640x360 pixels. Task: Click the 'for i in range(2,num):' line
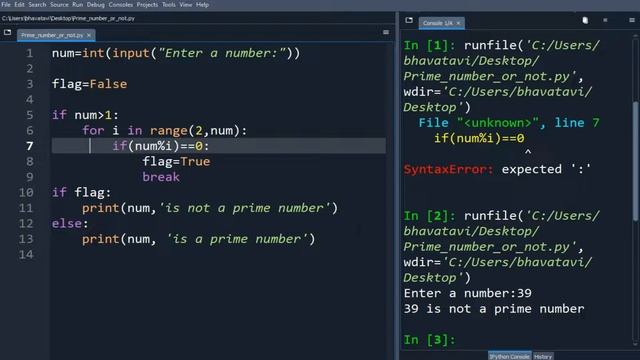[164, 131]
